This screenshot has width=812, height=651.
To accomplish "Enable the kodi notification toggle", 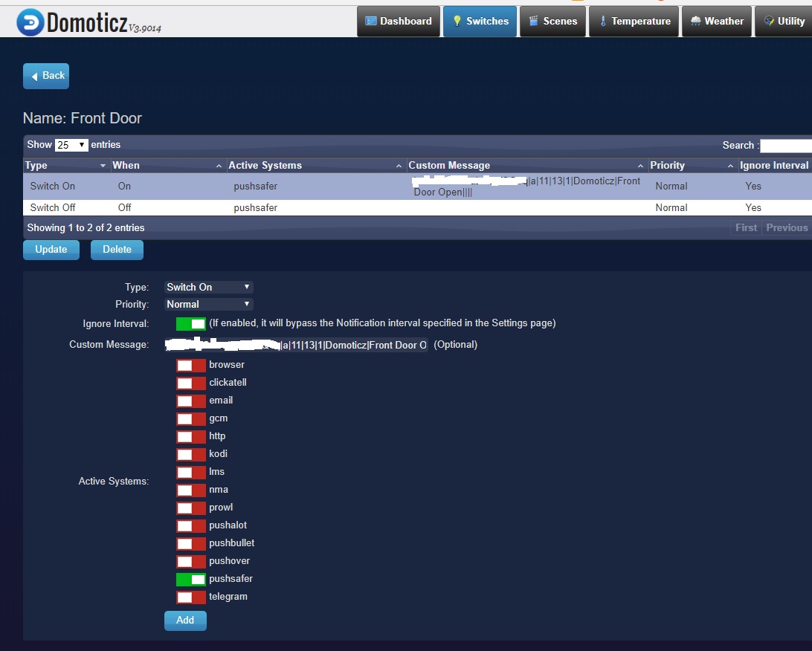I will (190, 454).
